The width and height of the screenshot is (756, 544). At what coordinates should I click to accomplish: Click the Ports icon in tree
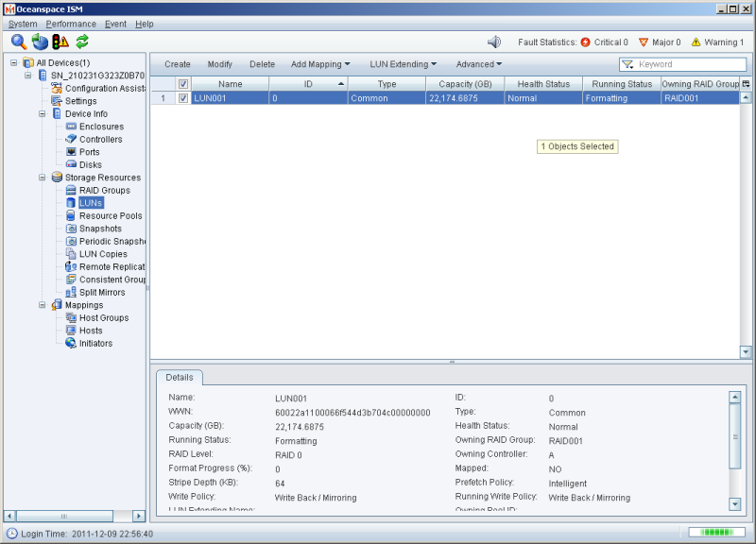tap(72, 152)
